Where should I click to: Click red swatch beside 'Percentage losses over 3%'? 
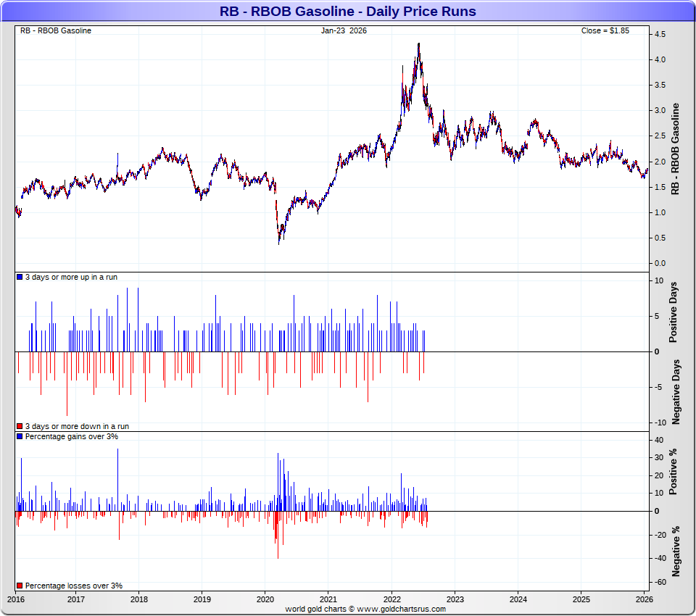tap(20, 586)
